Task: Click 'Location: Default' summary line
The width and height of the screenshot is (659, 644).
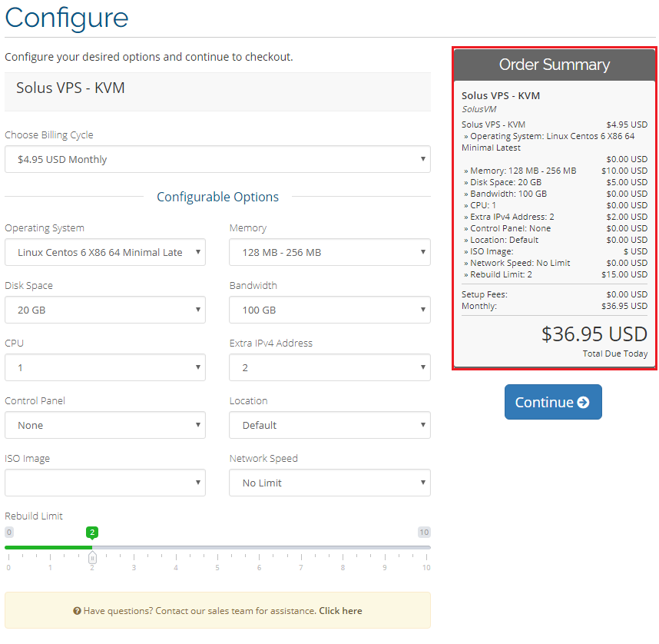Action: pyautogui.click(x=555, y=240)
